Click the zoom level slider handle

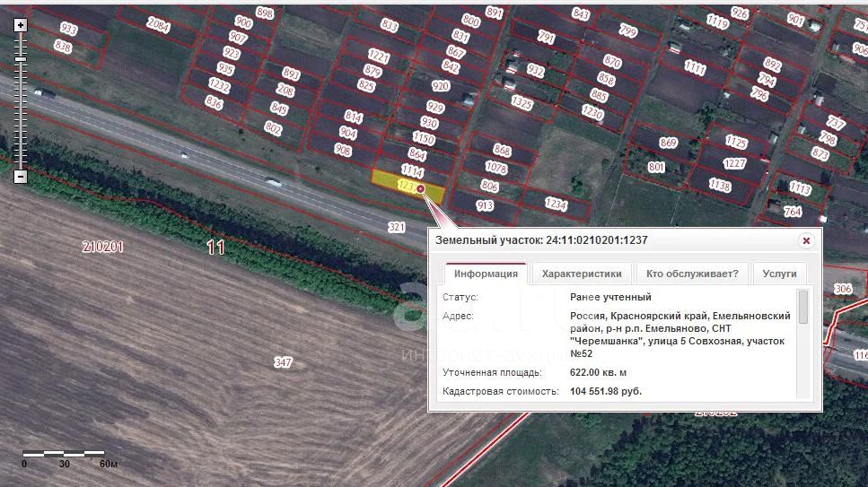pos(21,58)
